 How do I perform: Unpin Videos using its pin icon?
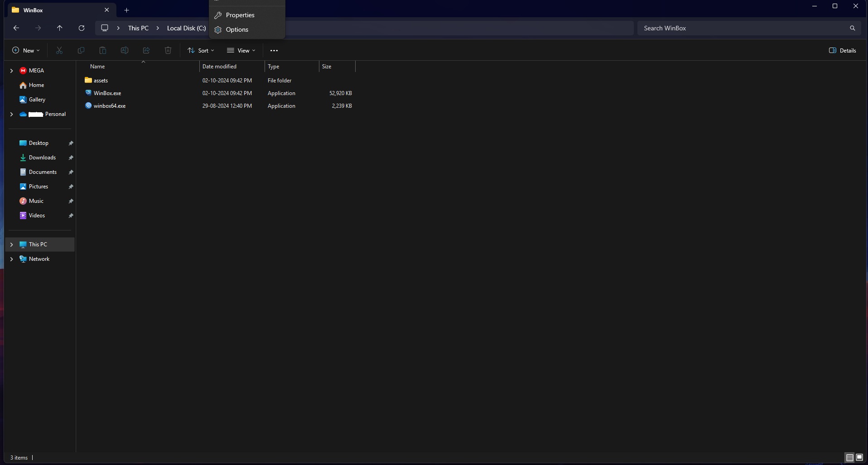point(71,216)
